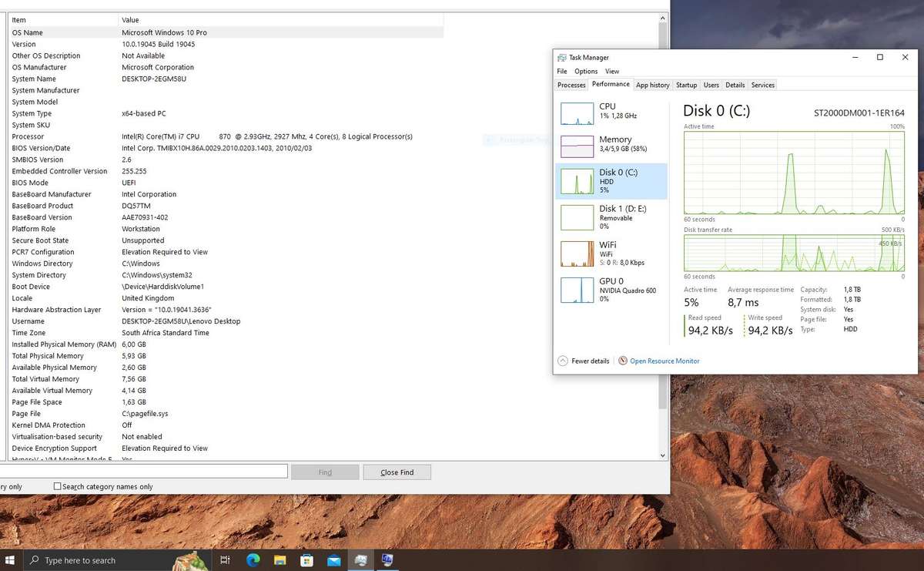Screen dimensions: 924x571
Task: Switch to the App history tab
Action: tap(652, 85)
